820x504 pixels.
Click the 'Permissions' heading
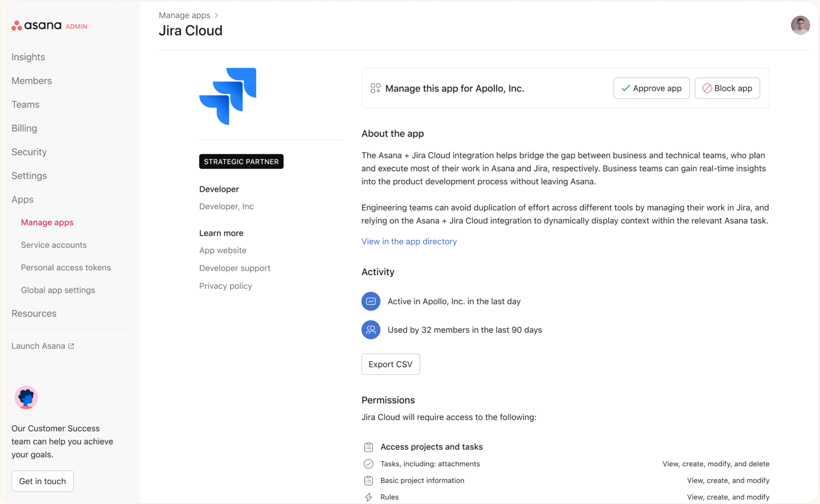[388, 400]
